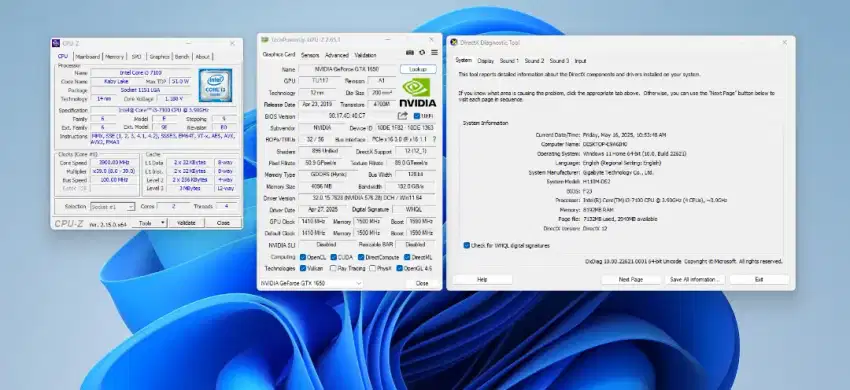Click the refresh icon in GPU-Z toolbar
The image size is (850, 390).
[422, 53]
